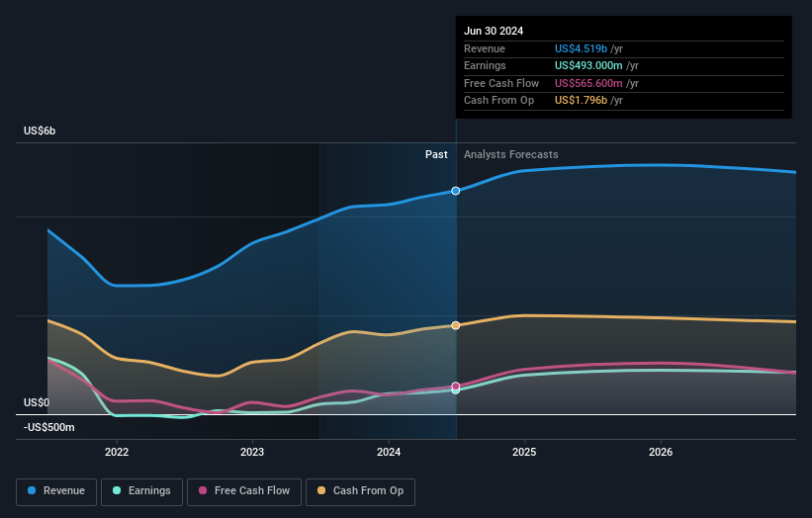The width and height of the screenshot is (812, 518).
Task: Click the 2024 x-axis label
Action: coord(389,452)
